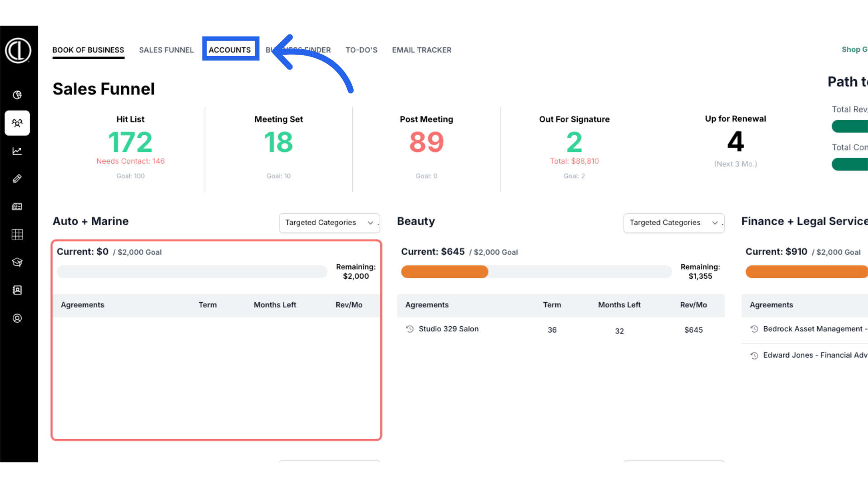
Task: Open the Accounts tab
Action: point(230,50)
